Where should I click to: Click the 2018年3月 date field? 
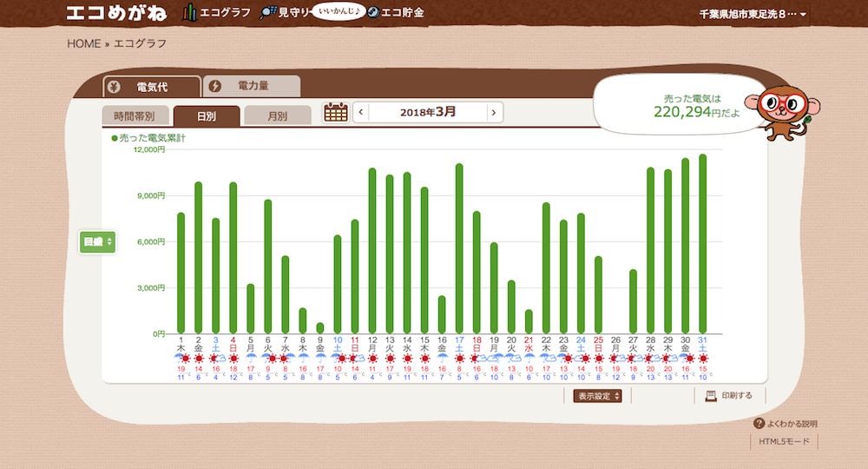(427, 112)
